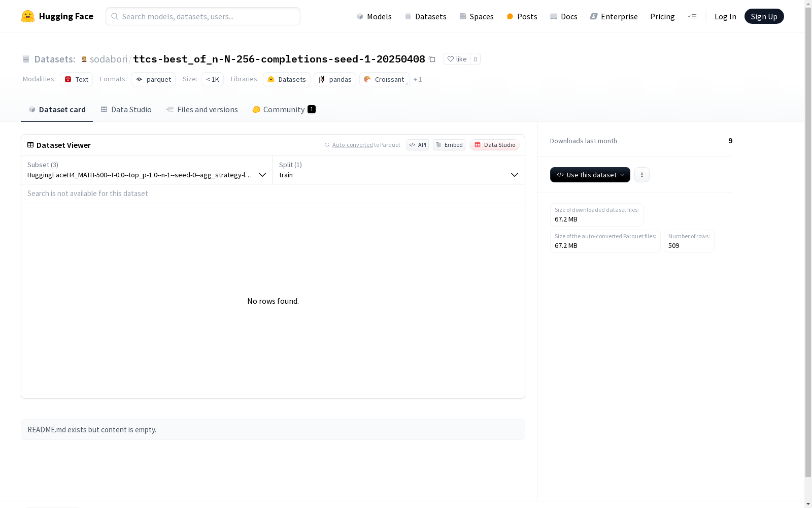The image size is (812, 508).
Task: Open the Community tab
Action: 284,109
